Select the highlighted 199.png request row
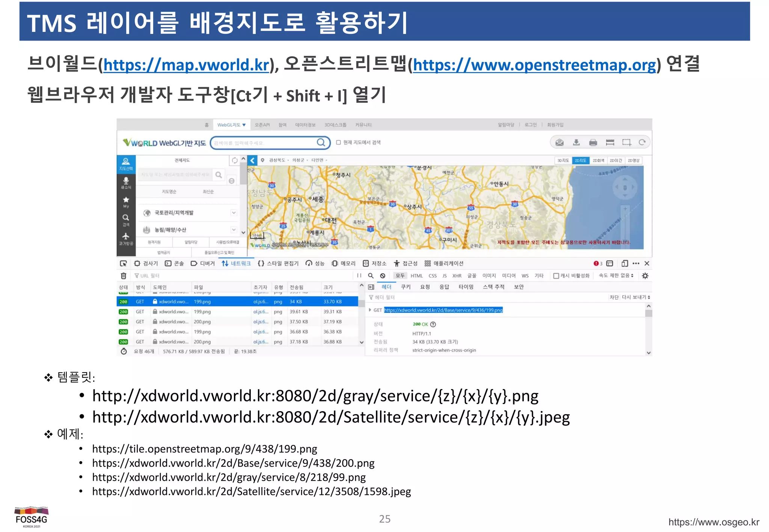 pos(237,302)
